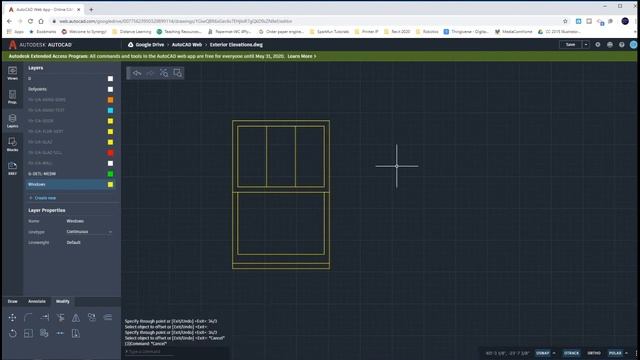Switch to the Annotate tab

click(37, 301)
